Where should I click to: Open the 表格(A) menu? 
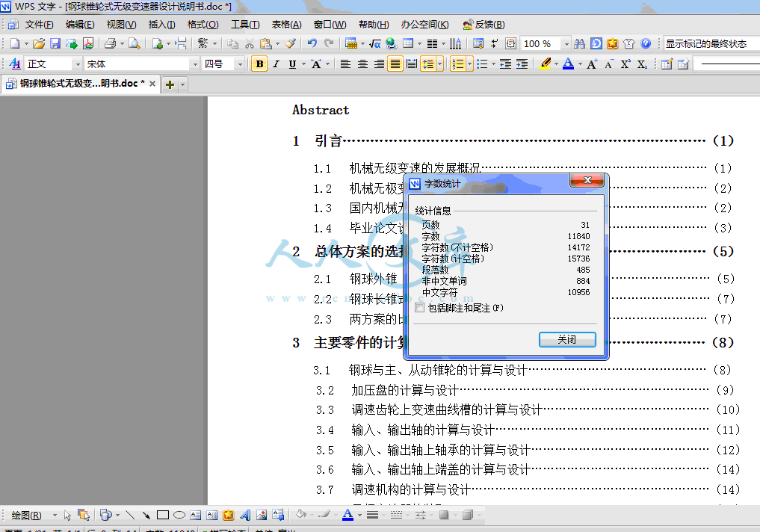[286, 24]
